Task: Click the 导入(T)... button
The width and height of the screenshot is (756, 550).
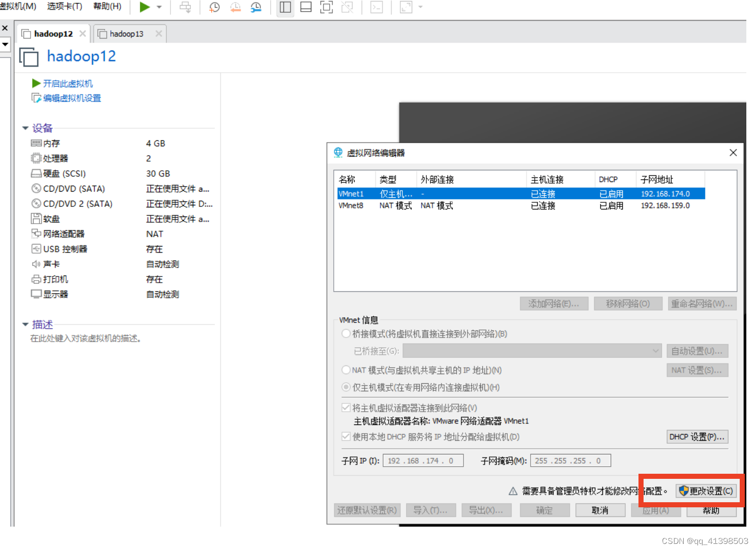Action: coord(430,510)
